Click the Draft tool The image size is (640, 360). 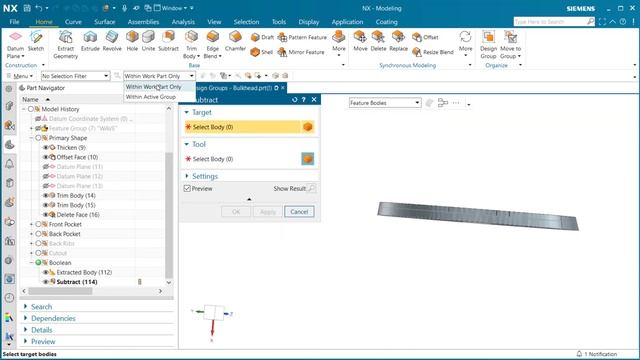pos(262,37)
